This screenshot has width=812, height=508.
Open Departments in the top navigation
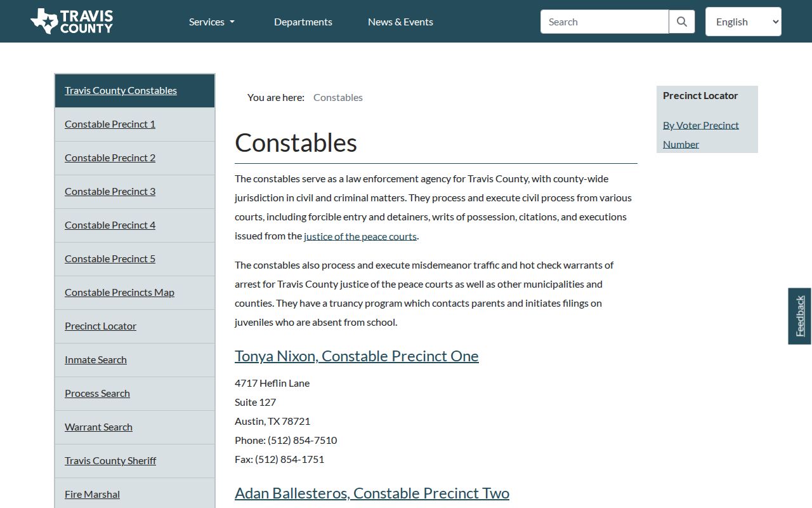pos(303,22)
